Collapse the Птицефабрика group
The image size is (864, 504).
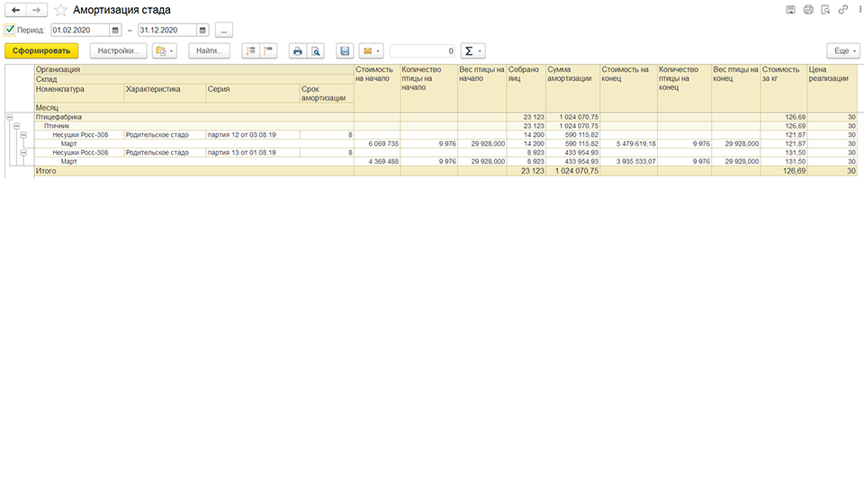tap(9, 117)
